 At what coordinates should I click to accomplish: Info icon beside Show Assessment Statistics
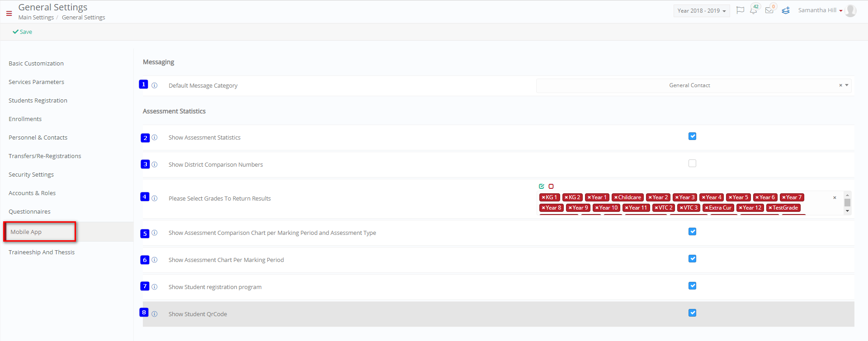[155, 137]
